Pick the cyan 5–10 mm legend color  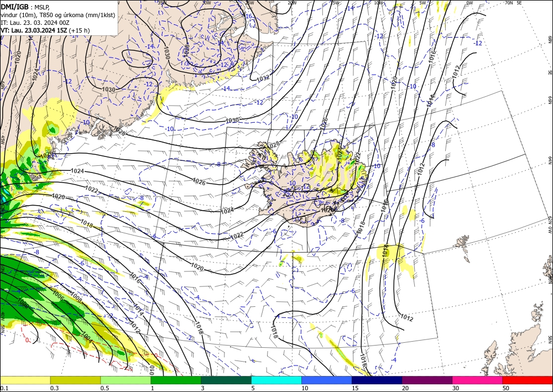pyautogui.click(x=276, y=380)
